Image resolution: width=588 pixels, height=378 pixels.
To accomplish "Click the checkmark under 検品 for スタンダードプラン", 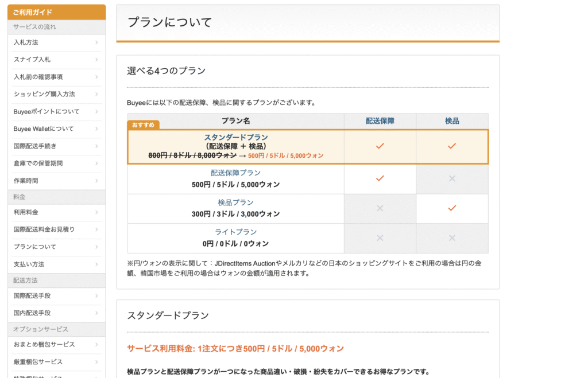I will 452,146.
